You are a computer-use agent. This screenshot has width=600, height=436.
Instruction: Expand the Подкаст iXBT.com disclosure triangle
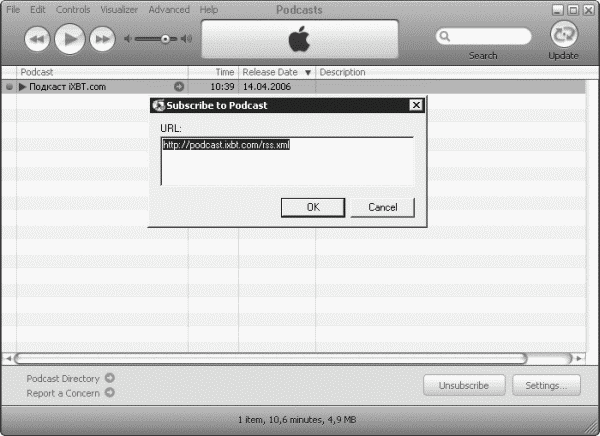[x=23, y=87]
